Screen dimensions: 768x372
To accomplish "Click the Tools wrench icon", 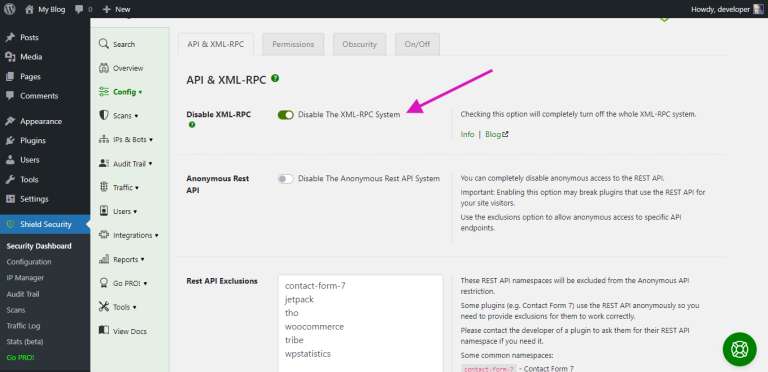I will (x=10, y=180).
